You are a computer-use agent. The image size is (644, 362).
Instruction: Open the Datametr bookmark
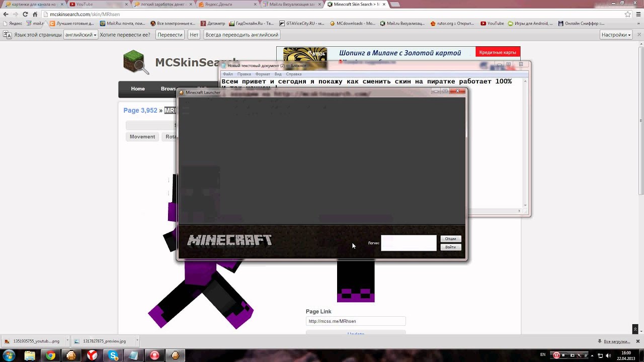(213, 23)
